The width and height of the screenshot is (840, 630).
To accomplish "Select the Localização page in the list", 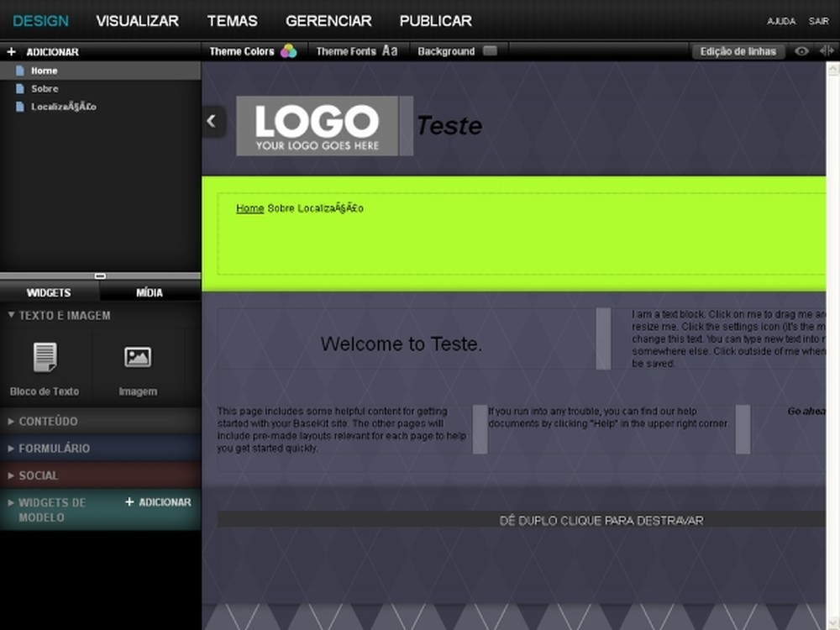I will coord(100,107).
